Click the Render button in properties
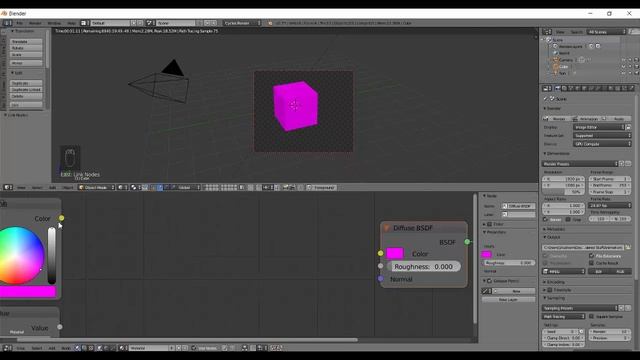Image resolution: width=640 pixels, height=360 pixels. pos(556,118)
